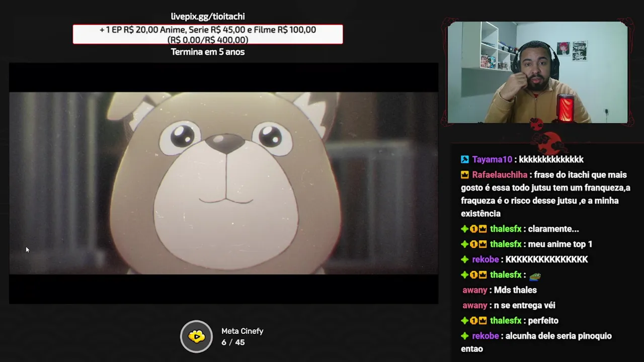Click thalesfx name on 'meu anime top 1' message
The width and height of the screenshot is (644, 362).
pos(506,244)
